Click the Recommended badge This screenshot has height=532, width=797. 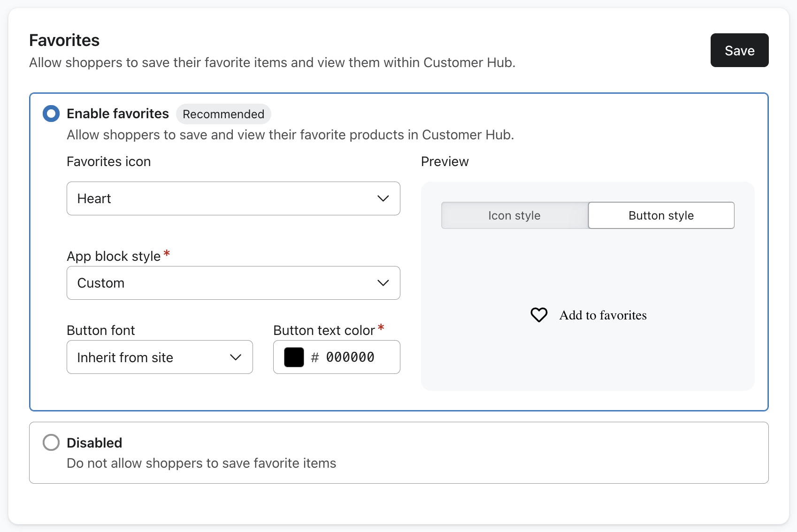pyautogui.click(x=223, y=114)
